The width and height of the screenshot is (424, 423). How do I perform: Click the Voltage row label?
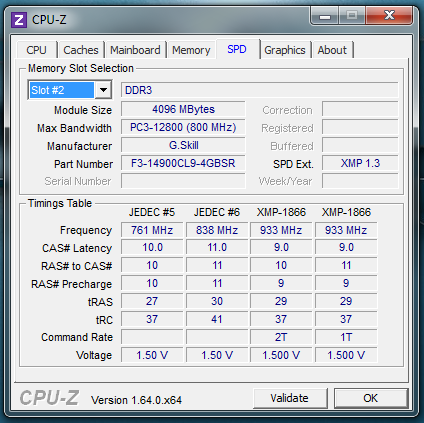click(x=94, y=355)
